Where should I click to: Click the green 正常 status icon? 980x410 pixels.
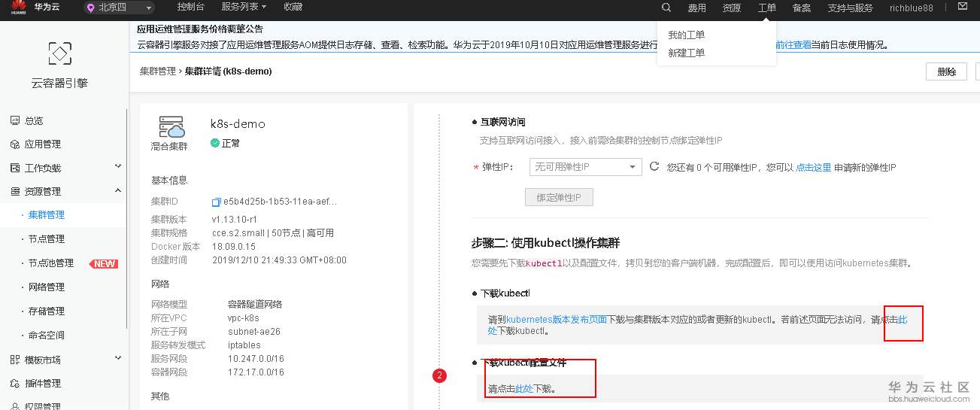(215, 143)
